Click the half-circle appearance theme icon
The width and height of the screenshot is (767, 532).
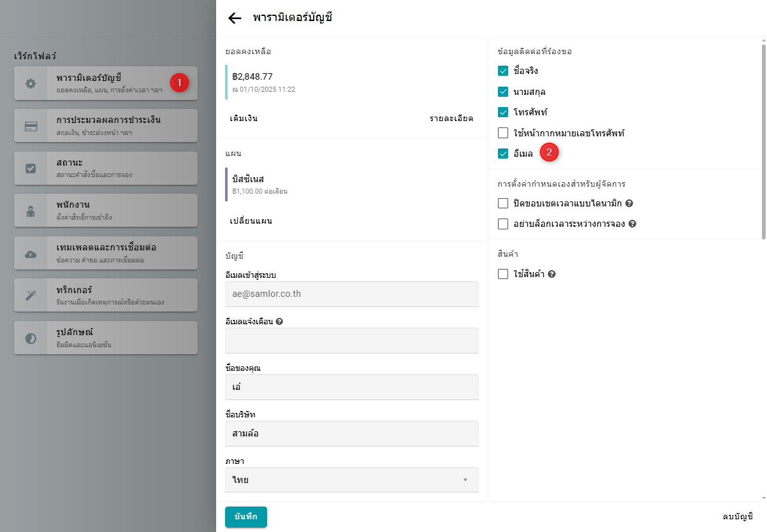click(31, 338)
